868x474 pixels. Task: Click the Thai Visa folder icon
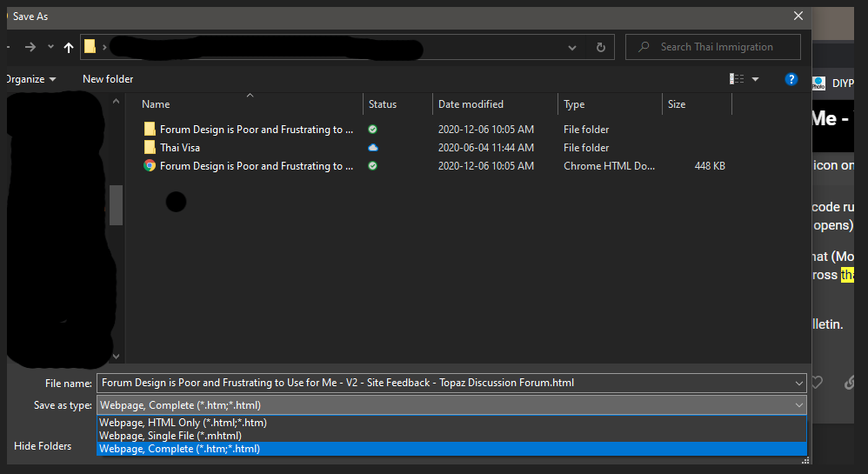pyautogui.click(x=150, y=148)
